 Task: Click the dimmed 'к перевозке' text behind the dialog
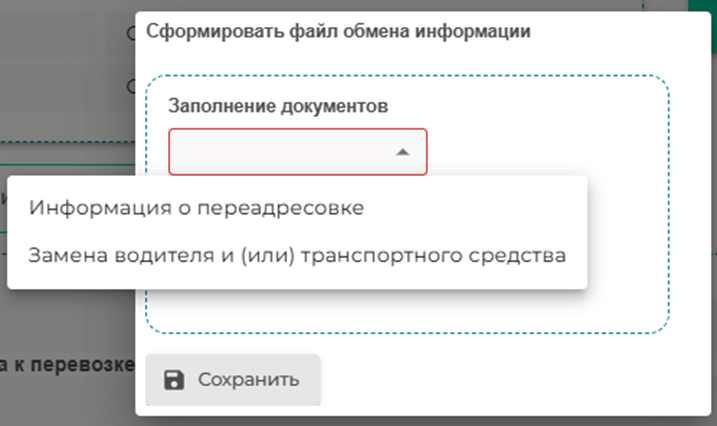68,364
